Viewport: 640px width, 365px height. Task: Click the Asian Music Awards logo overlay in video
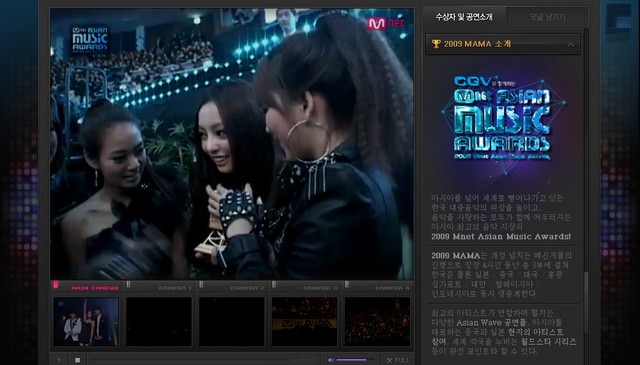[x=90, y=39]
